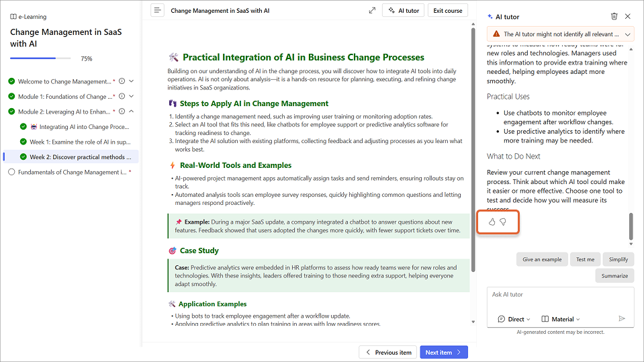The height and width of the screenshot is (362, 644).
Task: Click the Test me suggestion
Action: [x=585, y=259]
